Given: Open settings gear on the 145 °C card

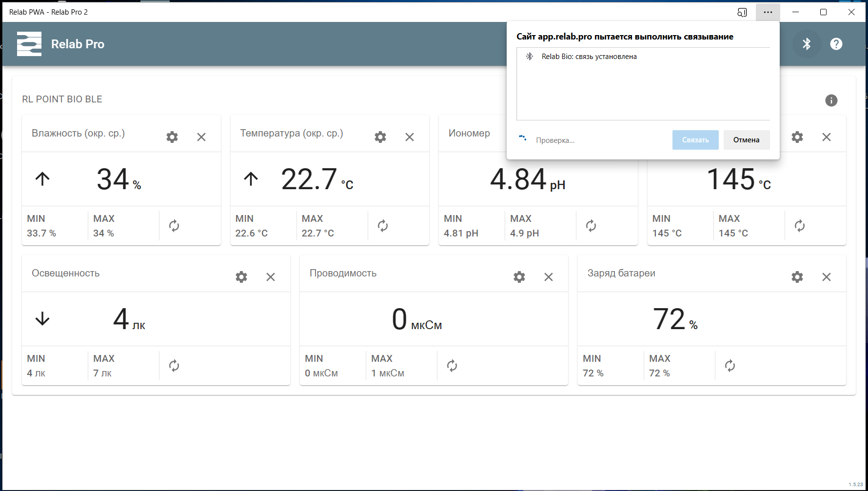Looking at the screenshot, I should tap(797, 137).
